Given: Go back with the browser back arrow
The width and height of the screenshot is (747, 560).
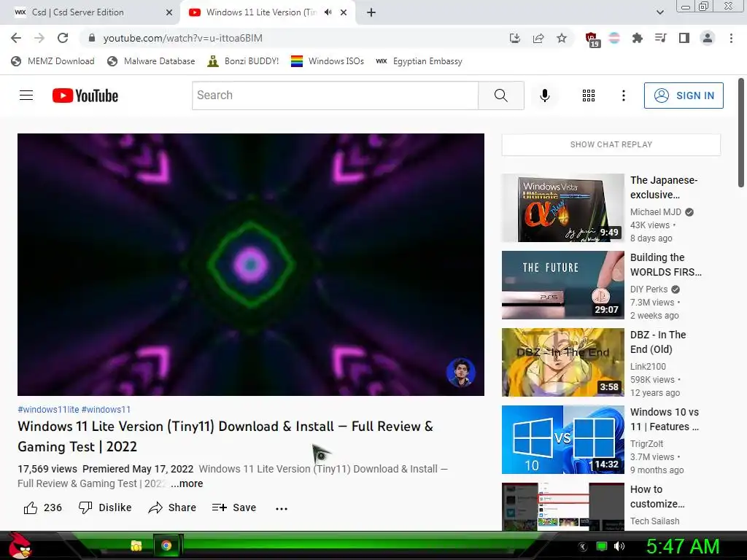Looking at the screenshot, I should coord(16,38).
